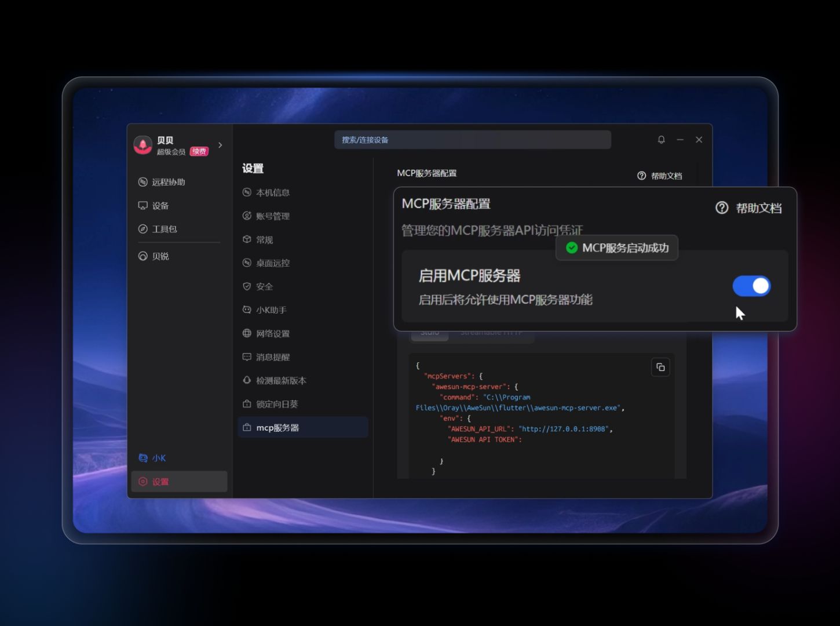Switch to the Streamable HTTP tab

[x=492, y=332]
